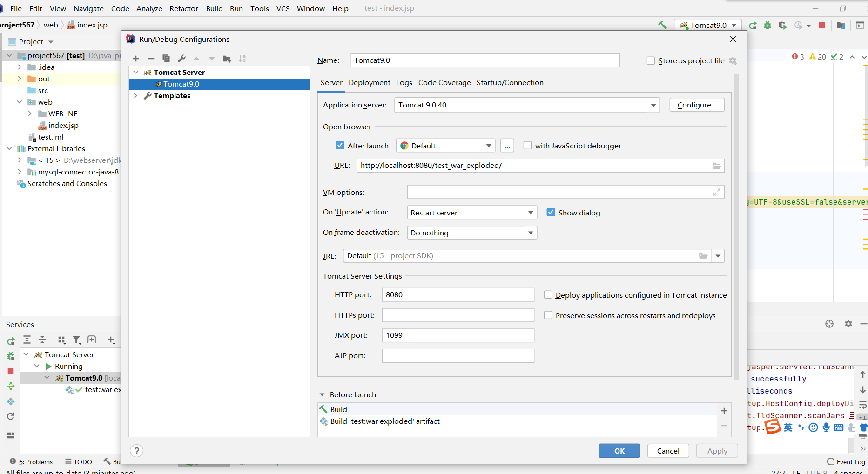Open browser Default dropdown
The image size is (868, 474).
(x=445, y=146)
